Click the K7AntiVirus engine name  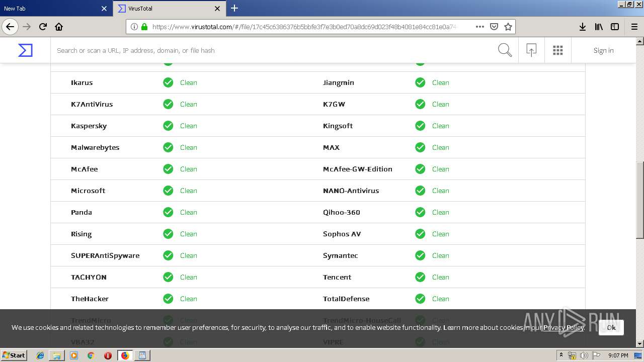(92, 104)
